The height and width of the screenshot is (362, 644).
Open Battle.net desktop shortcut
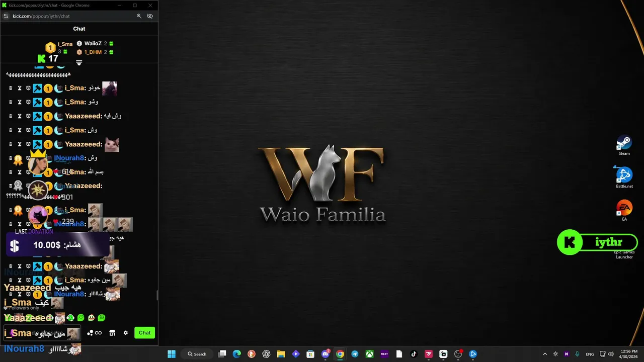pyautogui.click(x=624, y=178)
